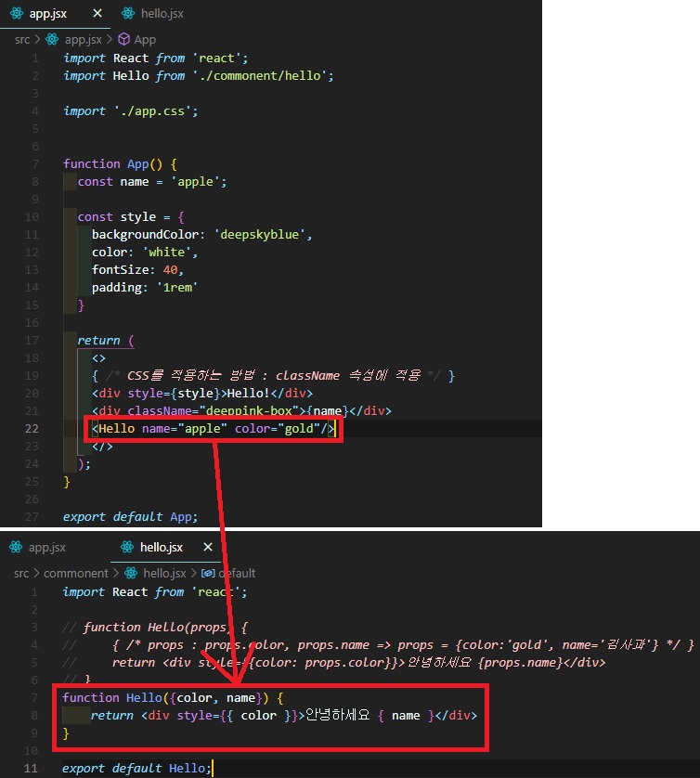Click React icon on top hello.jsx tab
Viewport: 700px width, 778px height.
tap(128, 13)
